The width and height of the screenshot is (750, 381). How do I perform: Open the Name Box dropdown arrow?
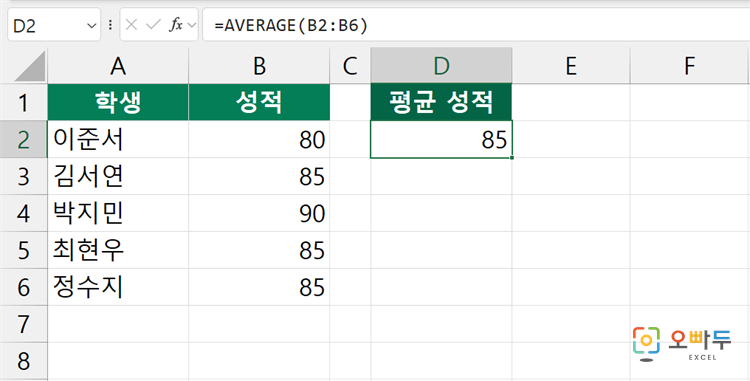point(92,25)
